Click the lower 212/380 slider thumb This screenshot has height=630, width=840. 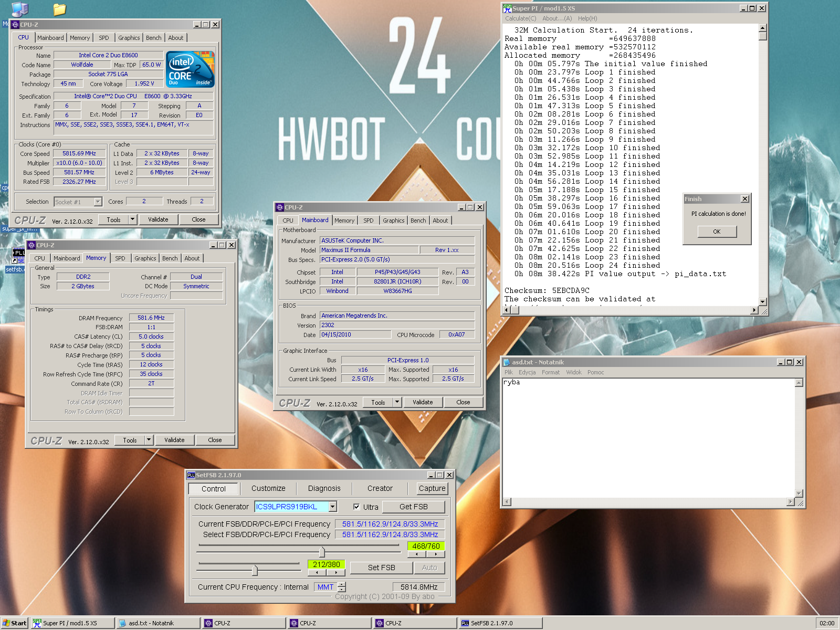pos(255,570)
